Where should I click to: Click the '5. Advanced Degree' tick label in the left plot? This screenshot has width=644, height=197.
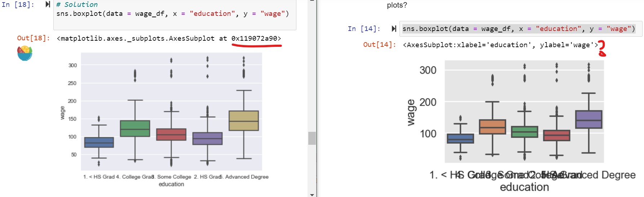point(244,177)
